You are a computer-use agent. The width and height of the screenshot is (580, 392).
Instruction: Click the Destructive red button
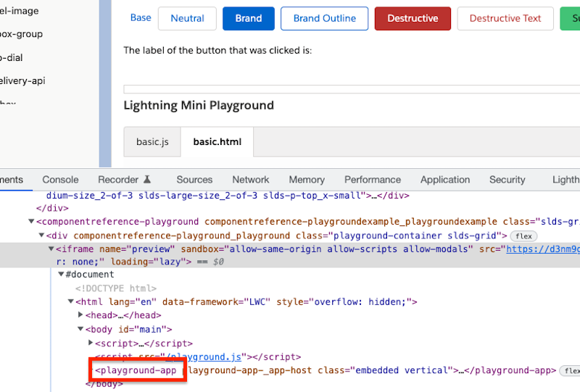[x=413, y=19]
